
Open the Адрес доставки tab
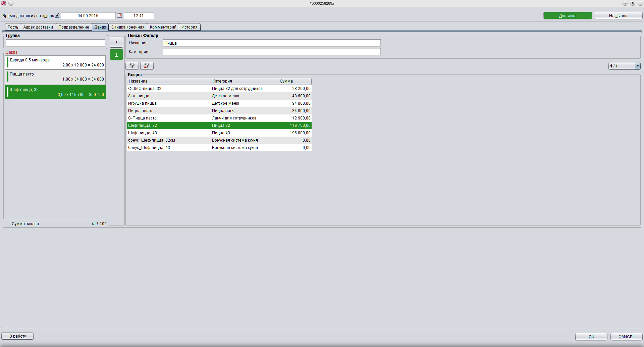point(38,27)
